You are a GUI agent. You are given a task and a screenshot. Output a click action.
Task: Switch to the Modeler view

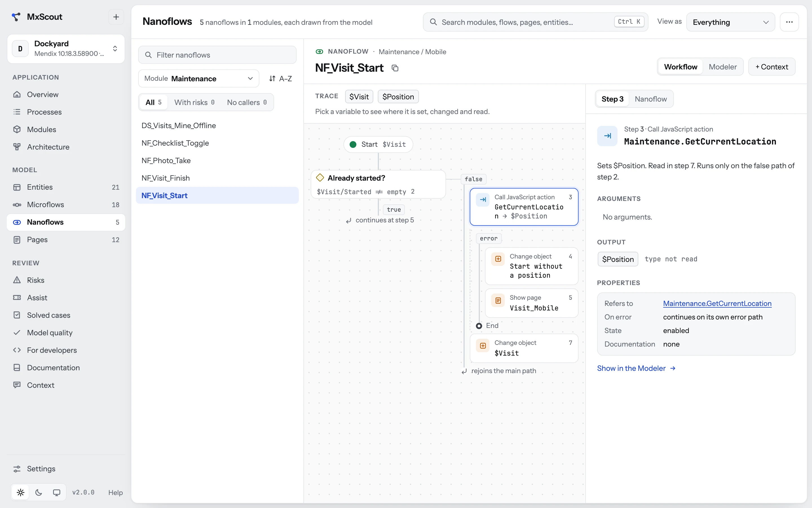tap(722, 67)
